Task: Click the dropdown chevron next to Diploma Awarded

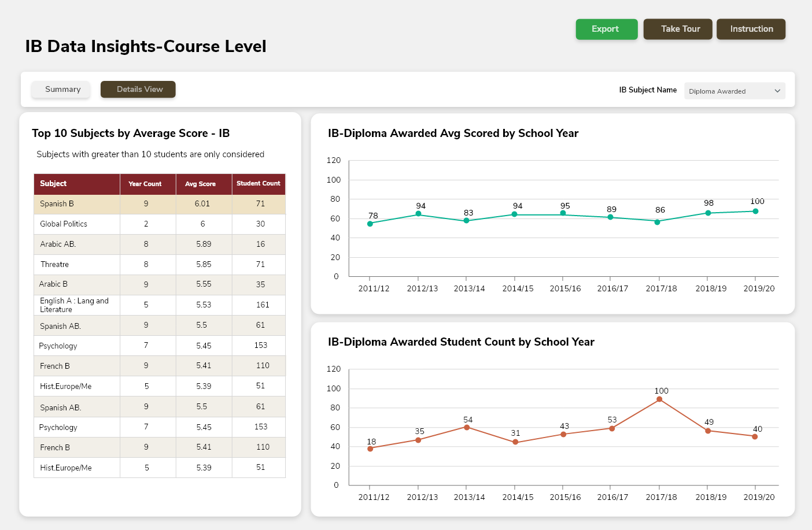Action: pyautogui.click(x=777, y=91)
